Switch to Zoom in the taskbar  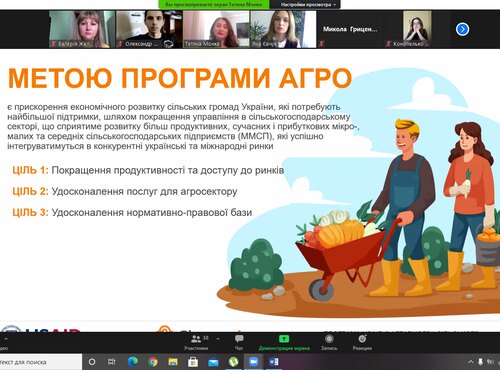point(254,362)
